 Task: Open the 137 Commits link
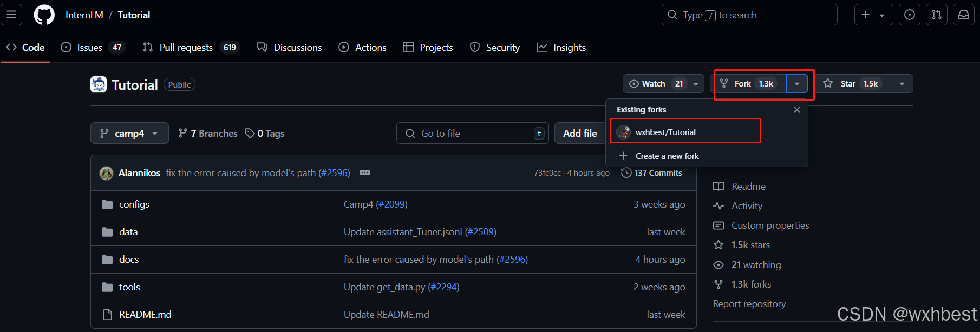[x=651, y=173]
